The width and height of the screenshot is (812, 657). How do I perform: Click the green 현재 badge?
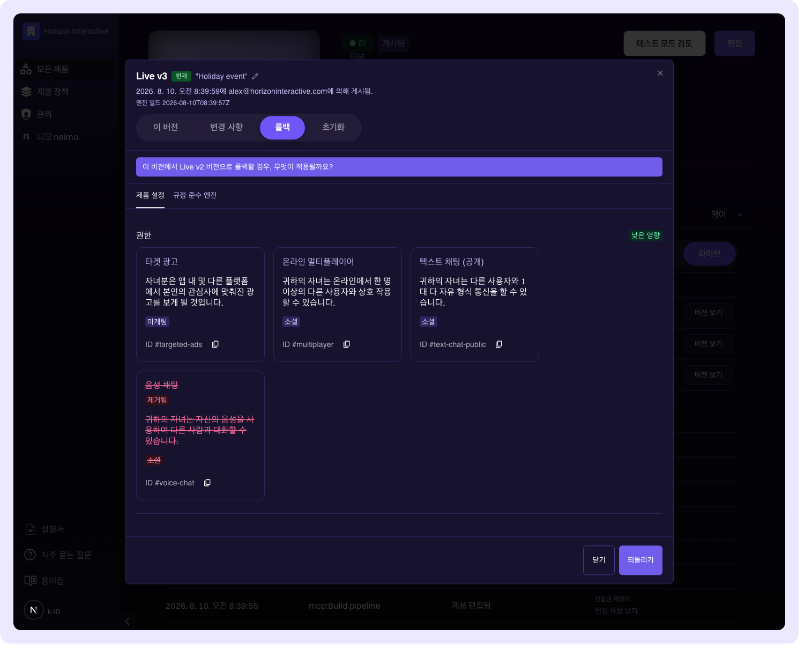click(x=181, y=76)
